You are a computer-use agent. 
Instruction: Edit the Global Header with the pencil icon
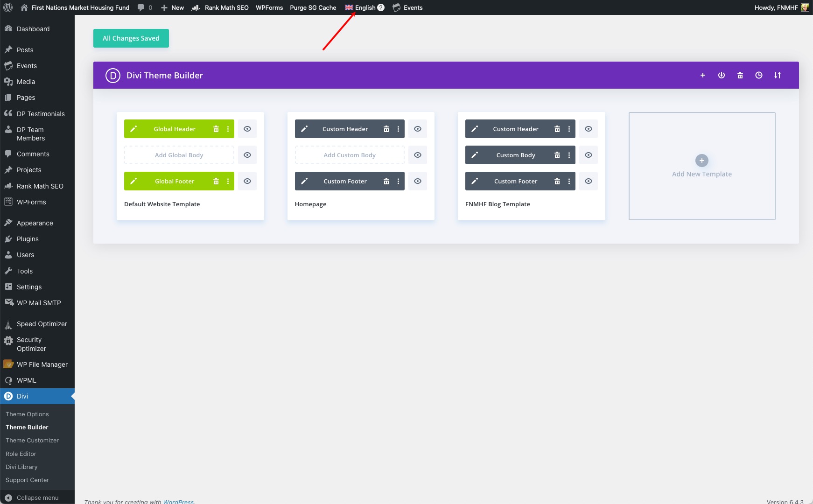(x=133, y=129)
